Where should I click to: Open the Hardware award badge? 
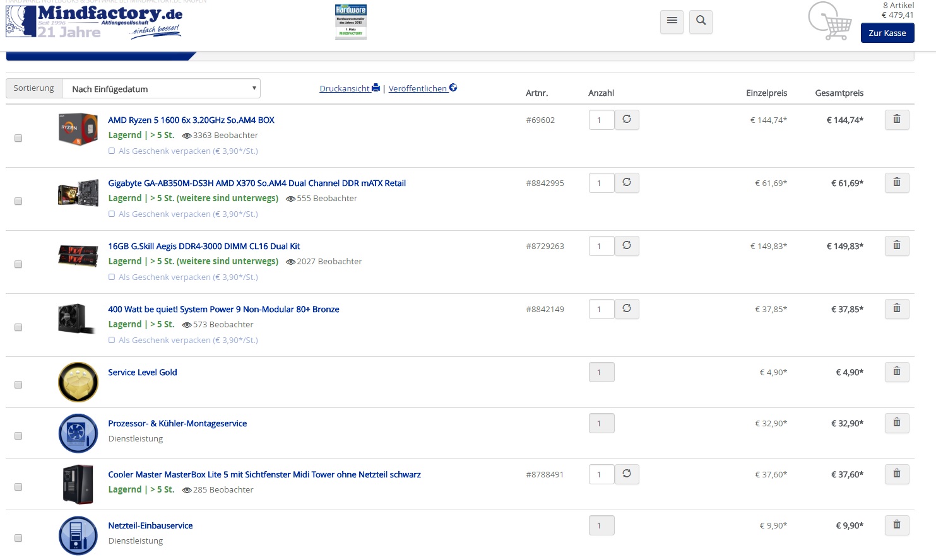tap(351, 21)
